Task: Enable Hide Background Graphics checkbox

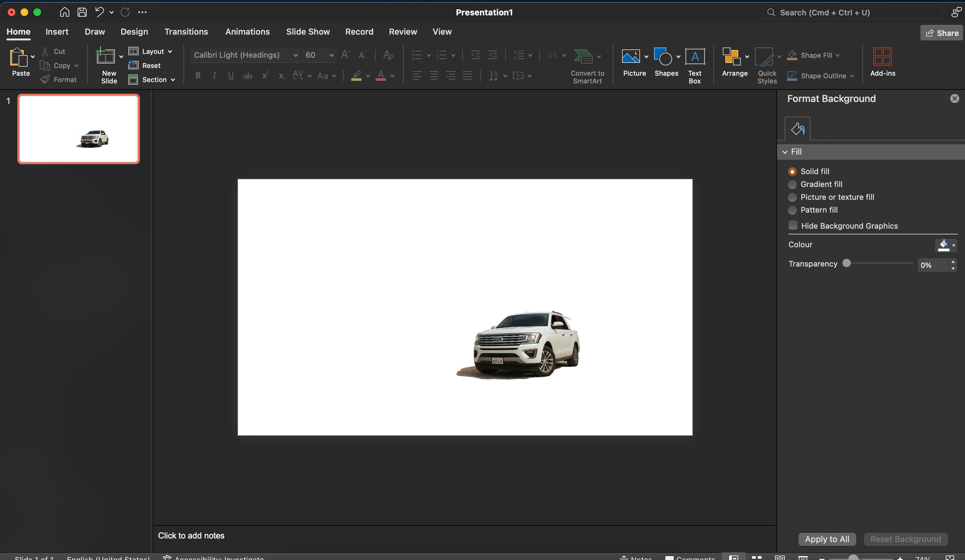Action: coord(793,225)
